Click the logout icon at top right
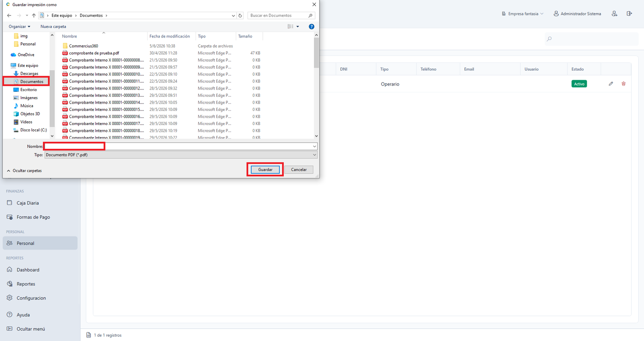Viewport: 644px width, 341px height. coord(629,14)
